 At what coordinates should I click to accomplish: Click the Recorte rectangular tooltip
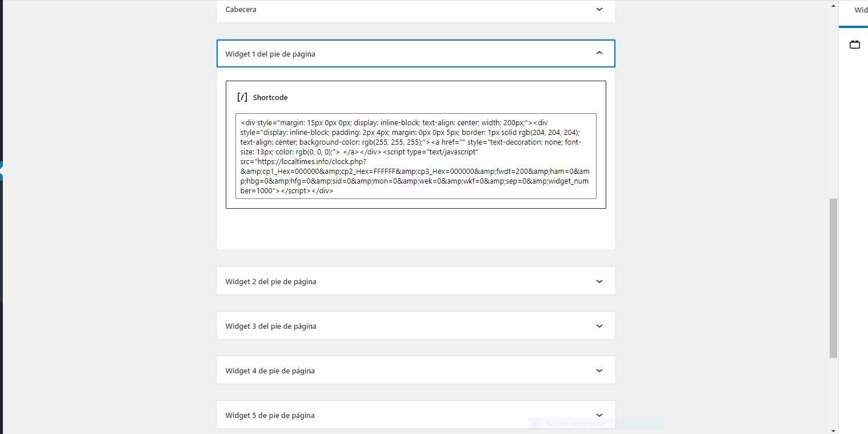click(x=596, y=424)
